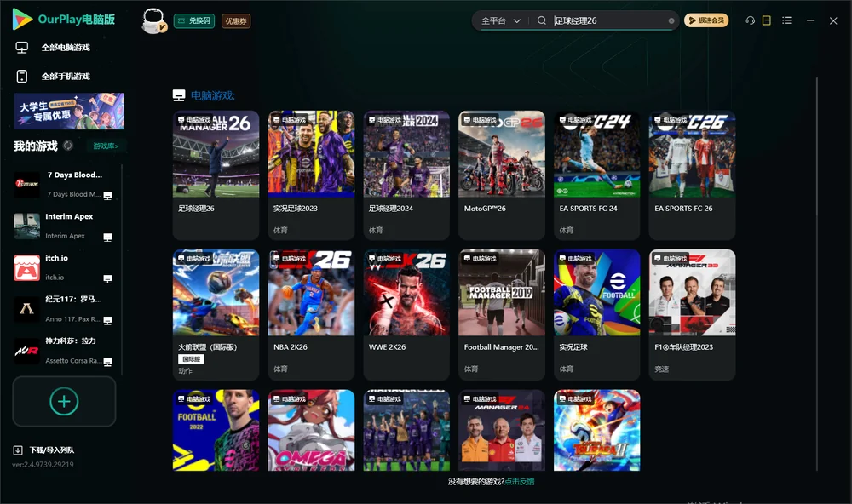Click the PC icon on itch.io row

point(107,279)
